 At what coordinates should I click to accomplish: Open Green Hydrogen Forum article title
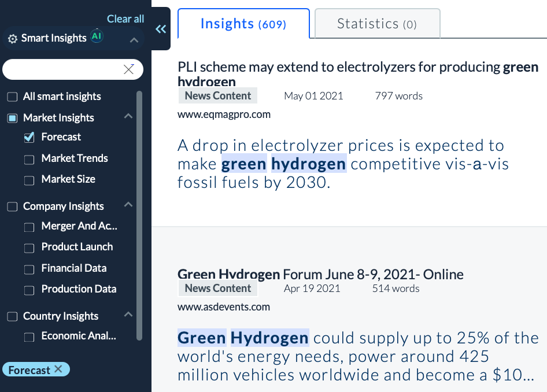[x=320, y=274]
